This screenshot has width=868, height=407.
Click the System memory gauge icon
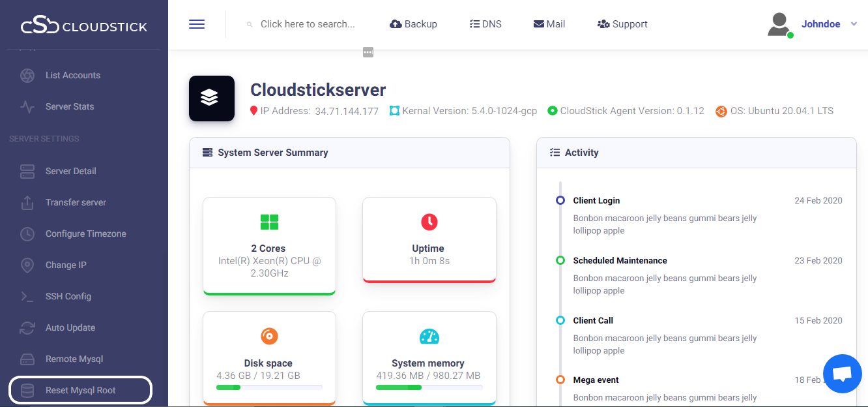pyautogui.click(x=429, y=337)
